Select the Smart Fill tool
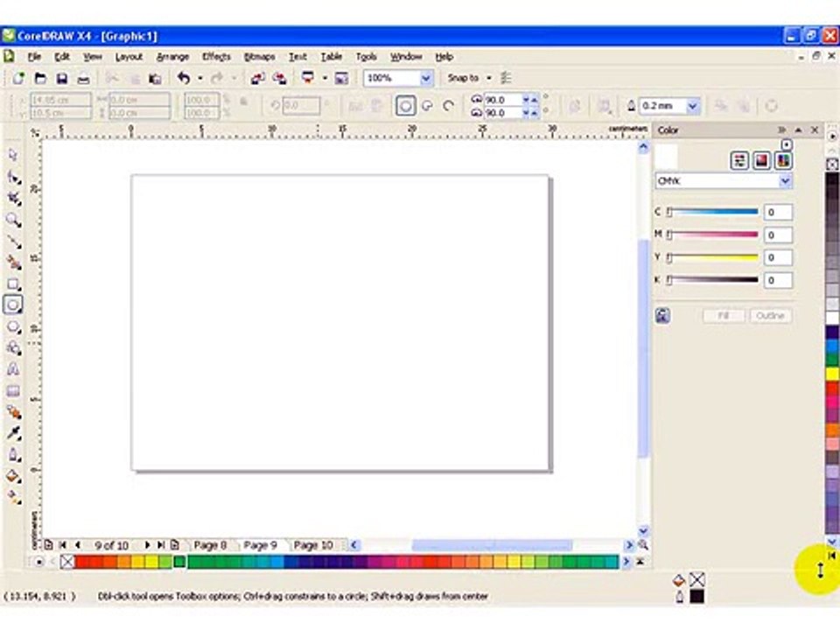840x630 pixels. tap(13, 262)
